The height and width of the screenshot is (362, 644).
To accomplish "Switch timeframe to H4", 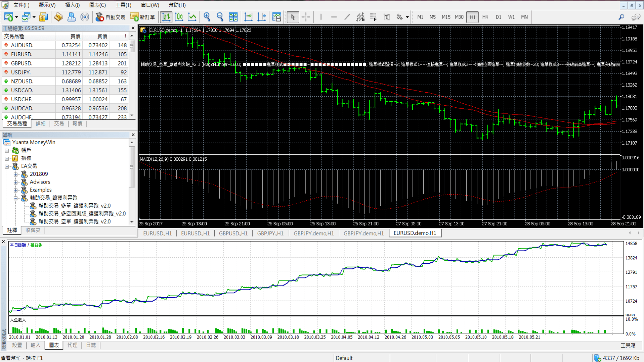I will (x=485, y=17).
